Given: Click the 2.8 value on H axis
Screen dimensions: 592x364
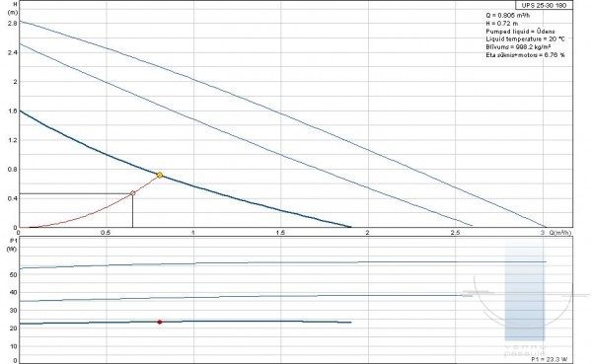Looking at the screenshot, I should (x=13, y=23).
